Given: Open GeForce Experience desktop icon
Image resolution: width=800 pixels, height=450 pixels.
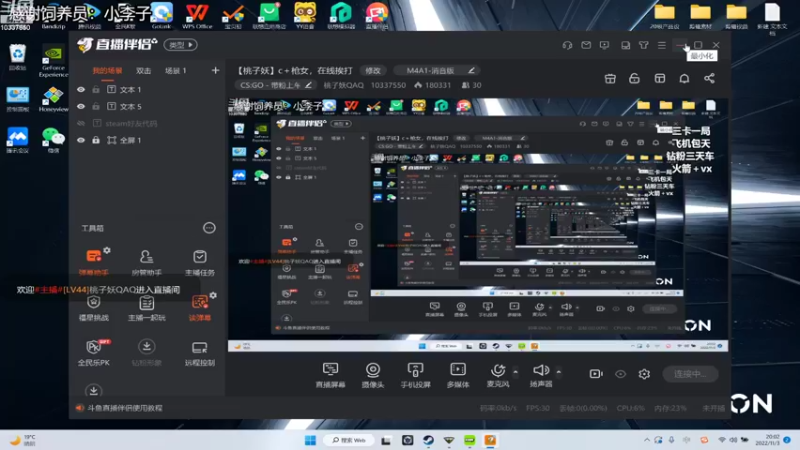Looking at the screenshot, I should coord(53,62).
